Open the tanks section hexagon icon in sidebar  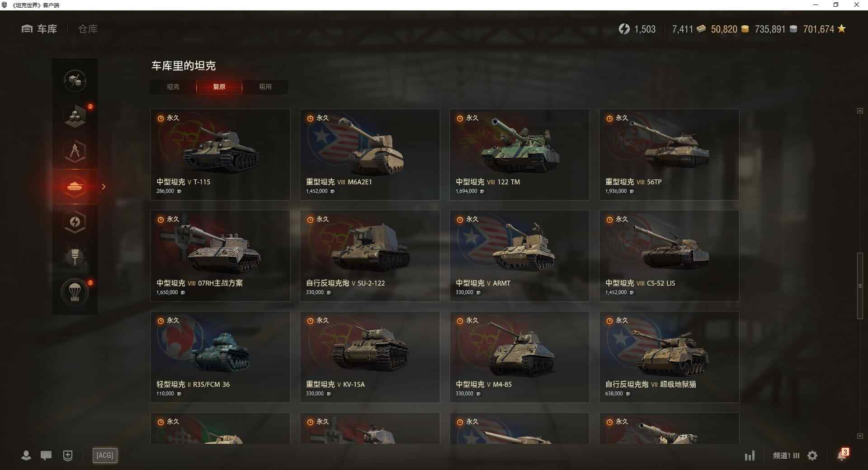point(75,187)
